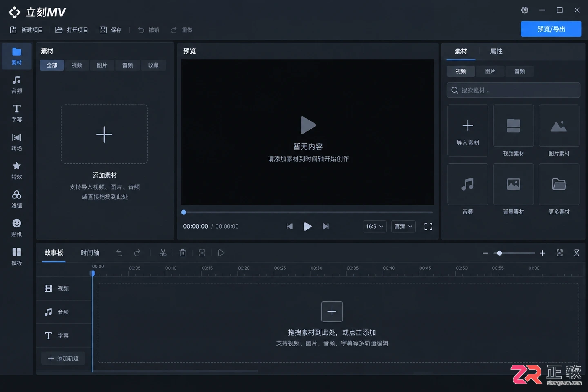Click the scissors split icon in timeline toolbar
588x392 pixels.
(x=163, y=253)
